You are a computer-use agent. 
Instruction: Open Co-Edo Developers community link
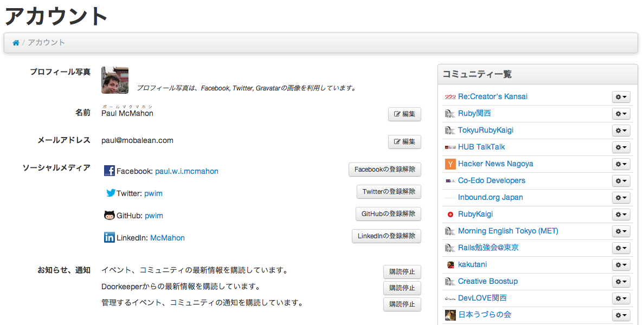[492, 180]
